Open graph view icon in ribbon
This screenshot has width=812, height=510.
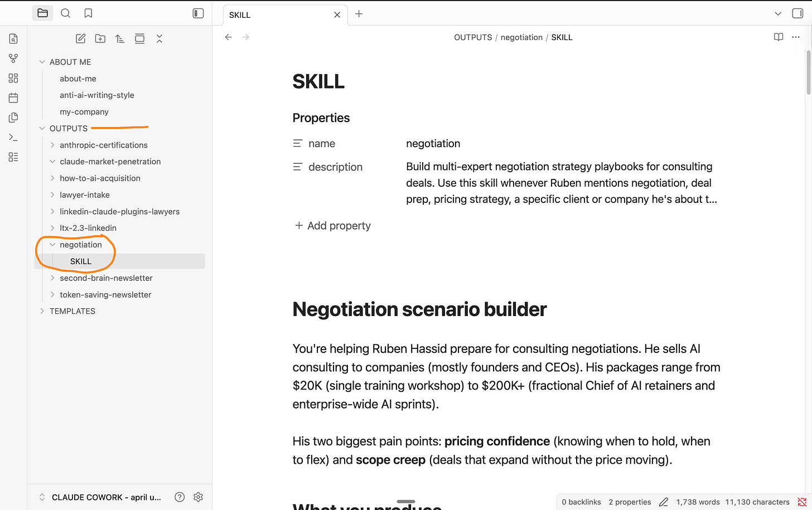point(13,58)
